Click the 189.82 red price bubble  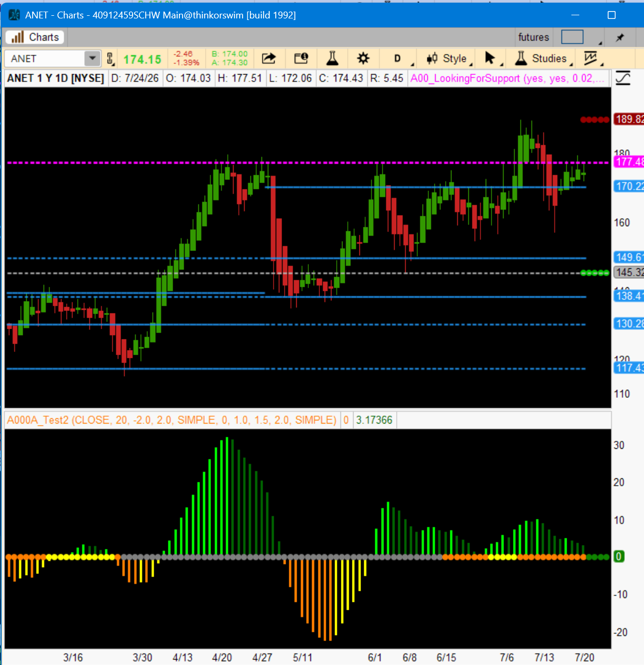(x=629, y=119)
